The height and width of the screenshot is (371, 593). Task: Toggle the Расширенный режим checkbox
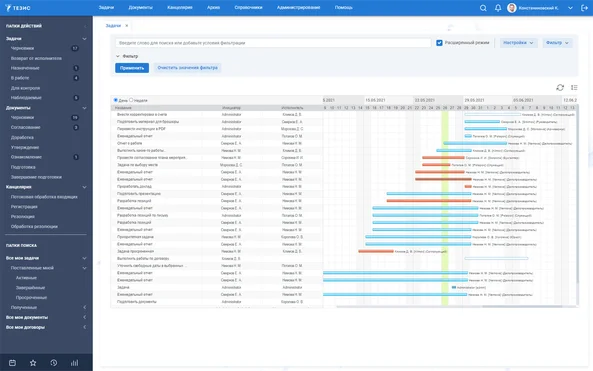(x=439, y=43)
